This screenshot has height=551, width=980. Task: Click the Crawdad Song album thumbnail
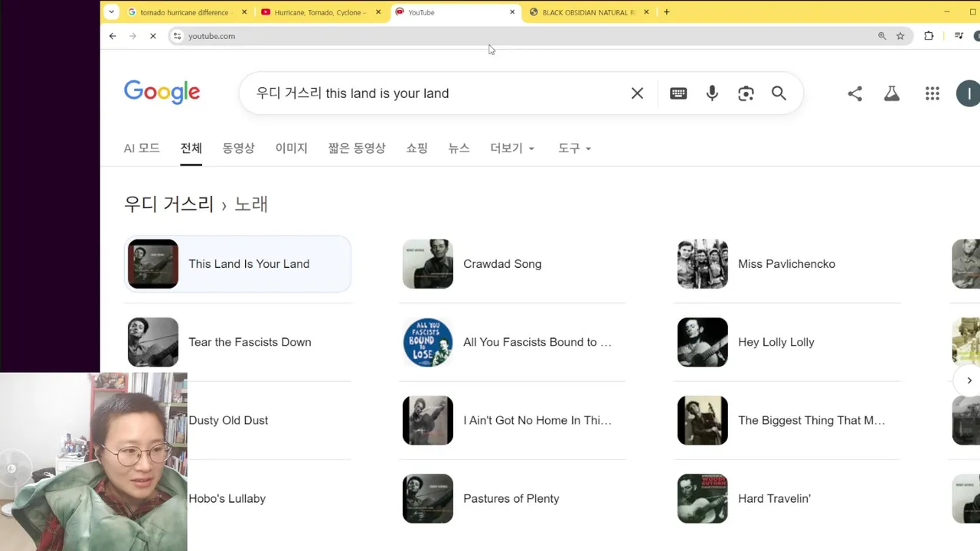(x=428, y=264)
